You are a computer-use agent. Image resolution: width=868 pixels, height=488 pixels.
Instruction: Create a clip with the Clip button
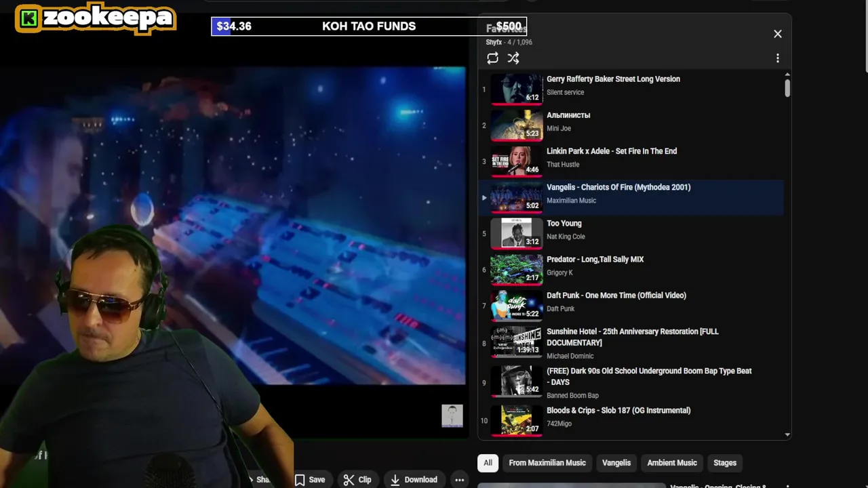(357, 480)
